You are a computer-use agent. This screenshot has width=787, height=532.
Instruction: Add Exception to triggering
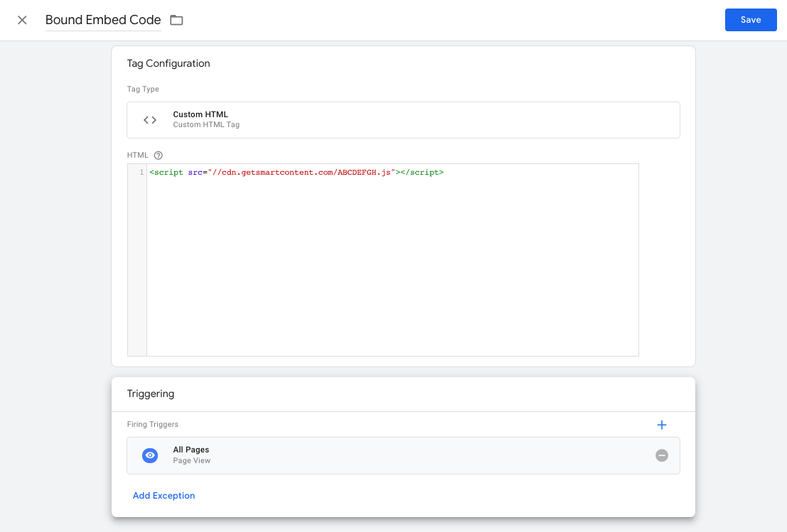[164, 495]
